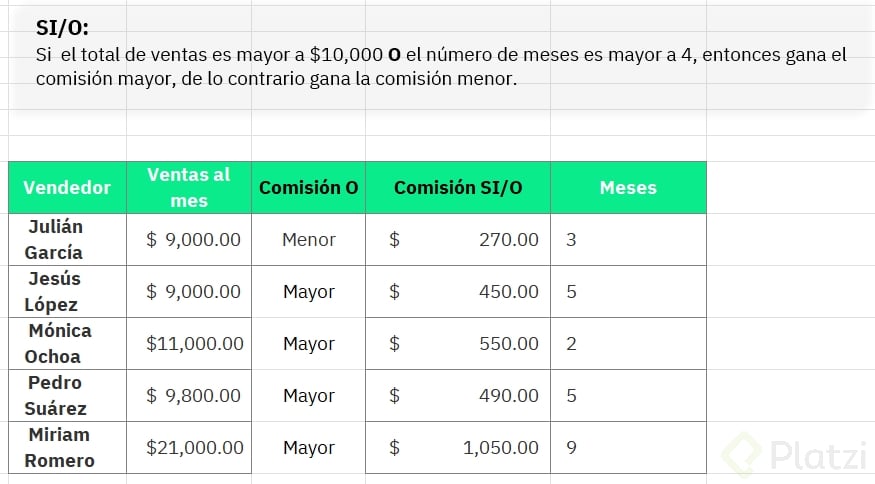The width and height of the screenshot is (875, 484).
Task: Click the Comisión O column header
Action: click(308, 187)
